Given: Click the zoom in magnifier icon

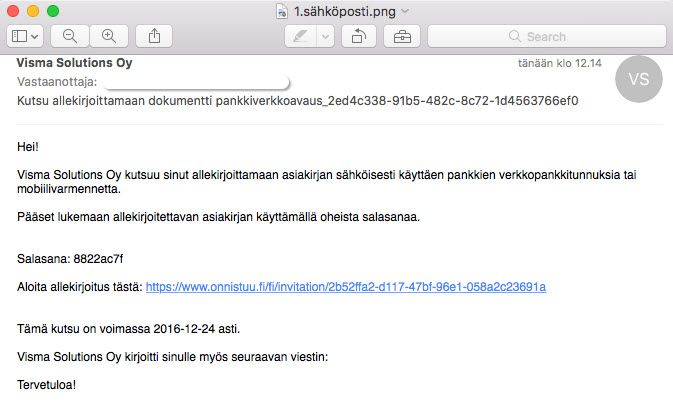Looking at the screenshot, I should pos(109,36).
